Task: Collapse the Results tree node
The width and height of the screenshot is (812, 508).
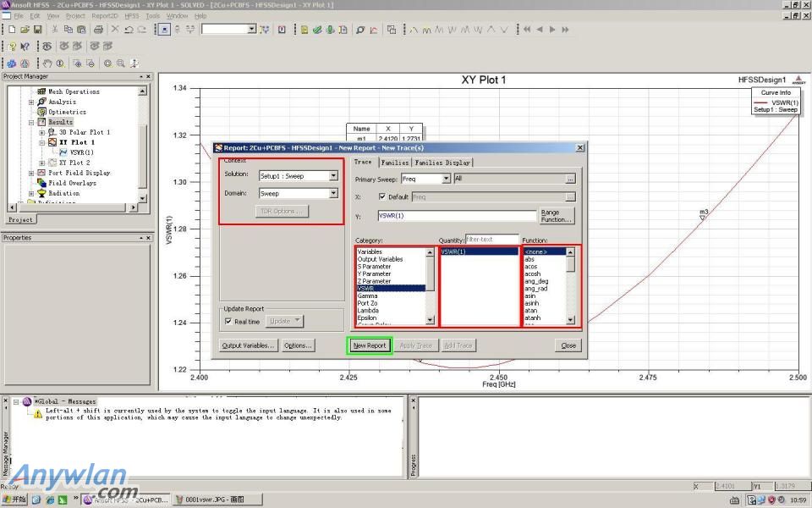Action: [x=31, y=122]
